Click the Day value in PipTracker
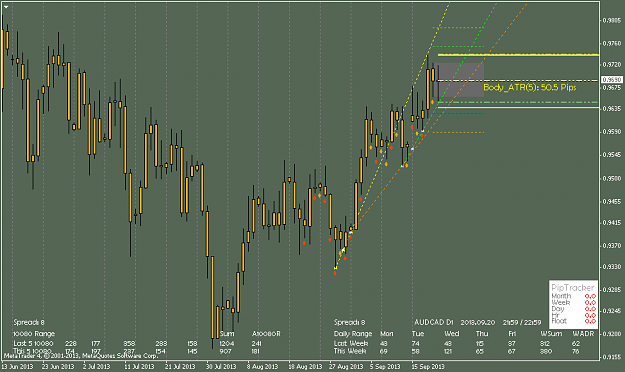Screen dimensions: 625x372 pyautogui.click(x=590, y=309)
